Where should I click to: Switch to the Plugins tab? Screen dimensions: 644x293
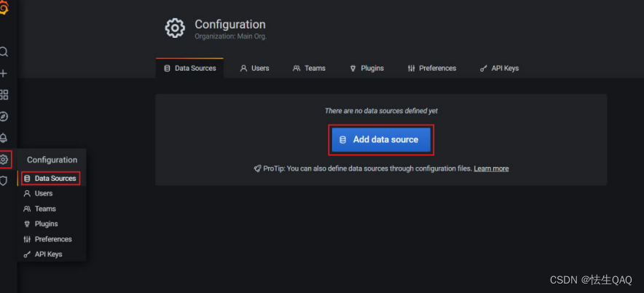[366, 69]
